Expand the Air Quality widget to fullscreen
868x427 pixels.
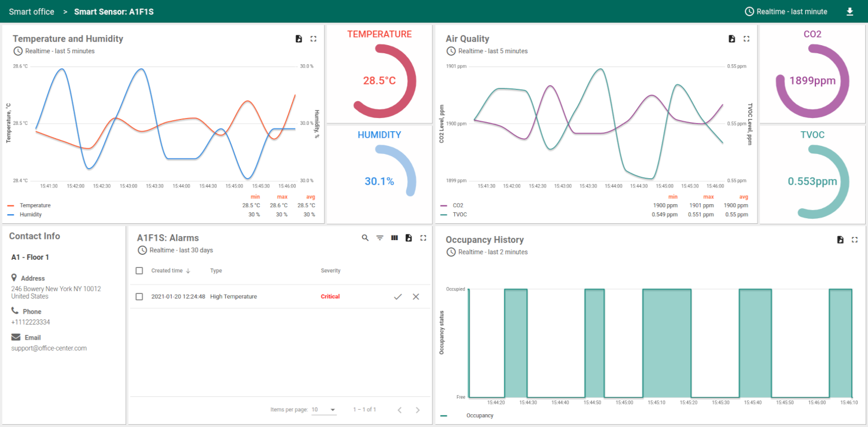tap(746, 38)
